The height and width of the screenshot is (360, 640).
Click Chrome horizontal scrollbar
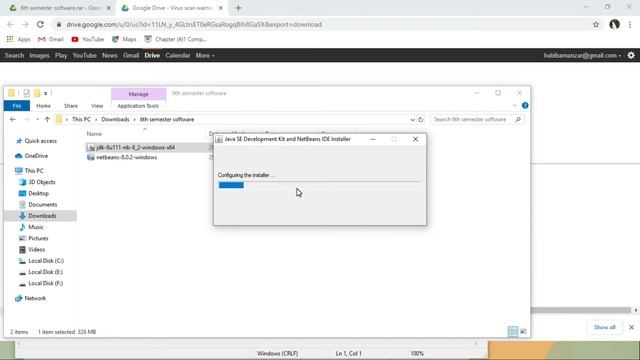(581, 310)
